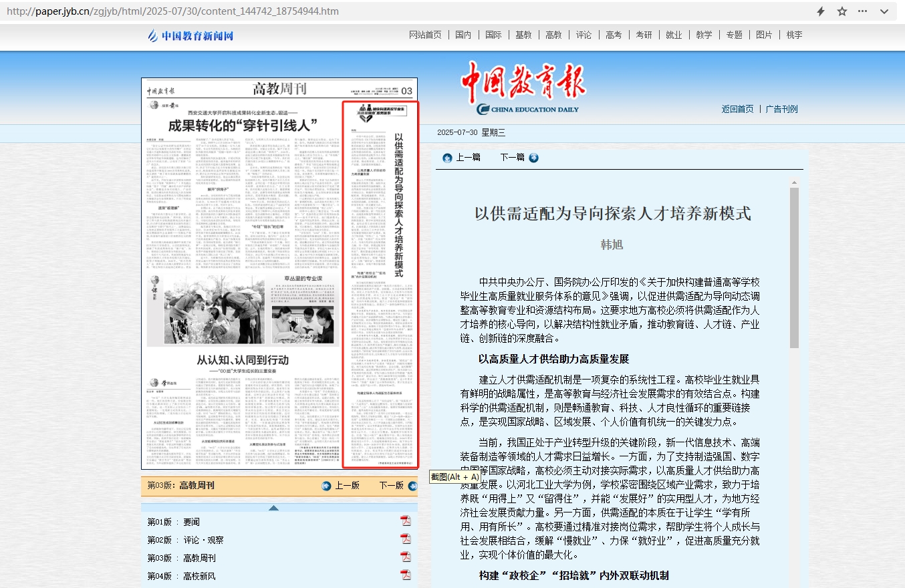Open the 返回首页 link
Image resolution: width=905 pixels, height=588 pixels.
[x=737, y=108]
